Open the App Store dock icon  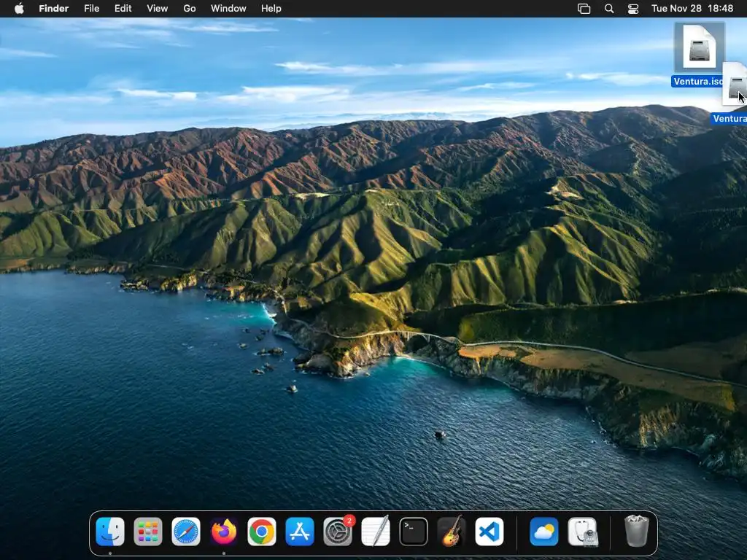(x=300, y=532)
